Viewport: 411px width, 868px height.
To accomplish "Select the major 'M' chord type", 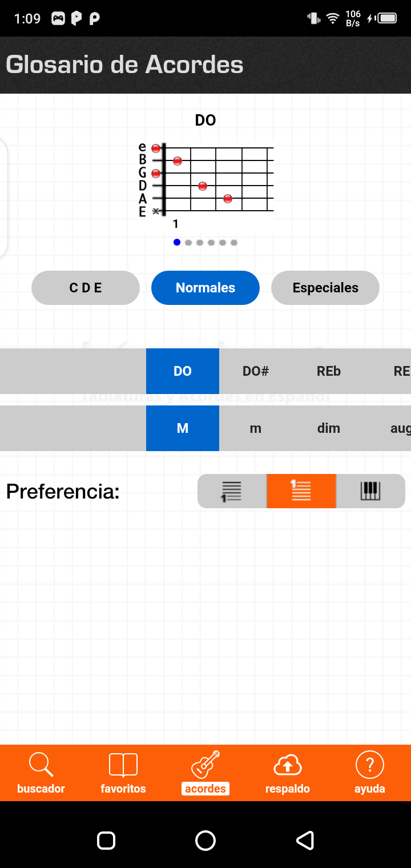I will [183, 428].
